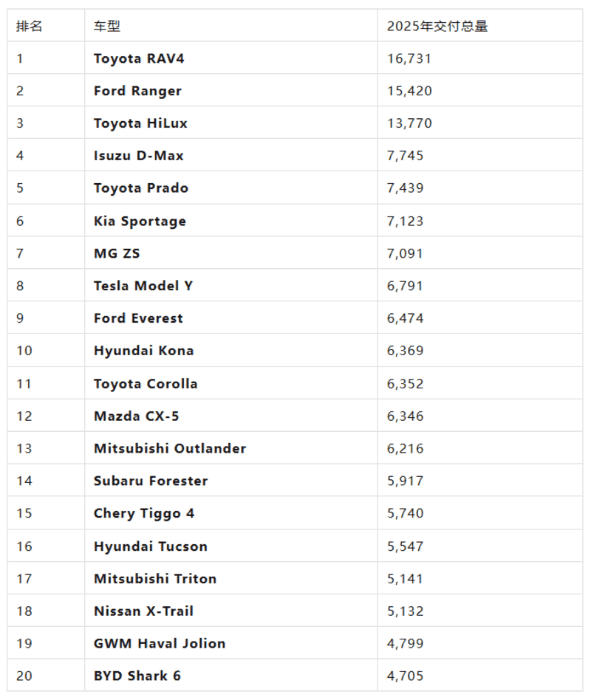
Task: Select the 16,731 delivery figure
Action: [x=409, y=58]
